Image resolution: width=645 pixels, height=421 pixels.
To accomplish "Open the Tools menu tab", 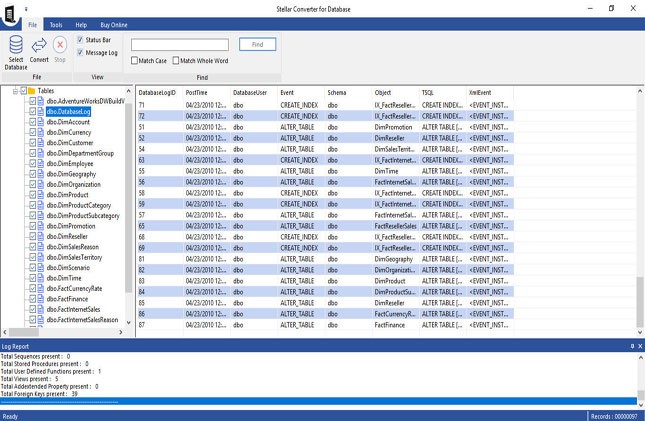I will tap(56, 24).
